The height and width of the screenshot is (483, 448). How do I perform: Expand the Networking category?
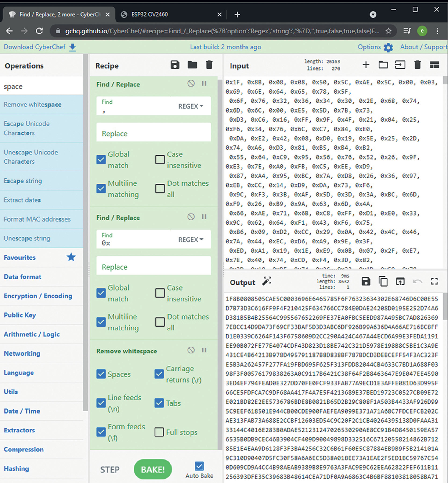(41, 353)
